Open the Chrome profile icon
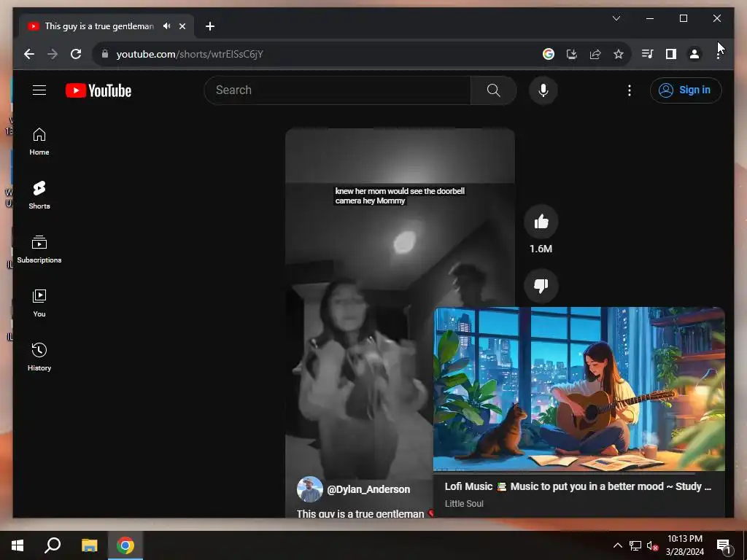 pyautogui.click(x=694, y=54)
